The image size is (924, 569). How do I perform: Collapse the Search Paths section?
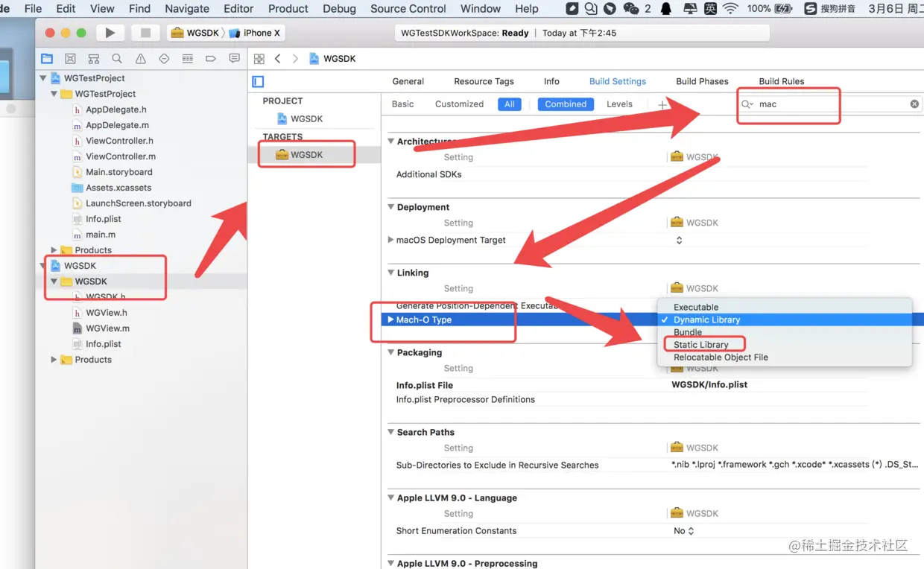click(x=390, y=432)
